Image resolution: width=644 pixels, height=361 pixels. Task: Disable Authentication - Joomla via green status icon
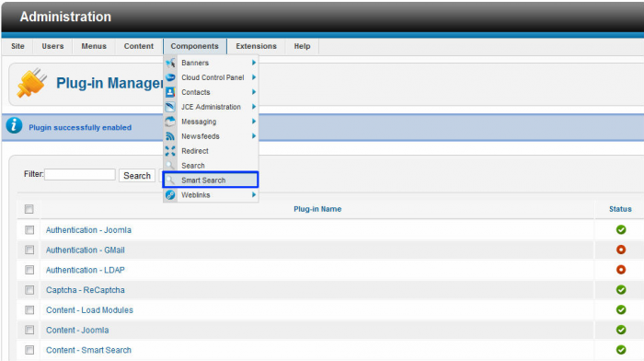(621, 230)
